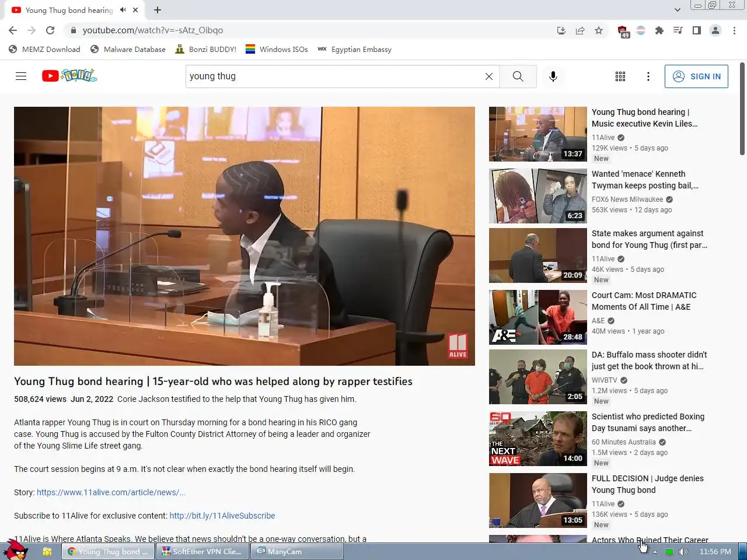
Task: Open the media controls icon
Action: [678, 30]
